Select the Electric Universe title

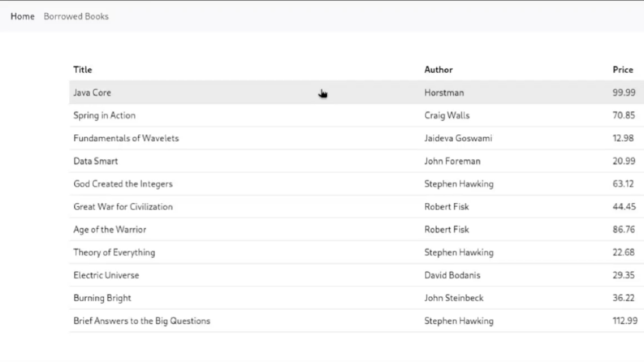[x=106, y=275]
